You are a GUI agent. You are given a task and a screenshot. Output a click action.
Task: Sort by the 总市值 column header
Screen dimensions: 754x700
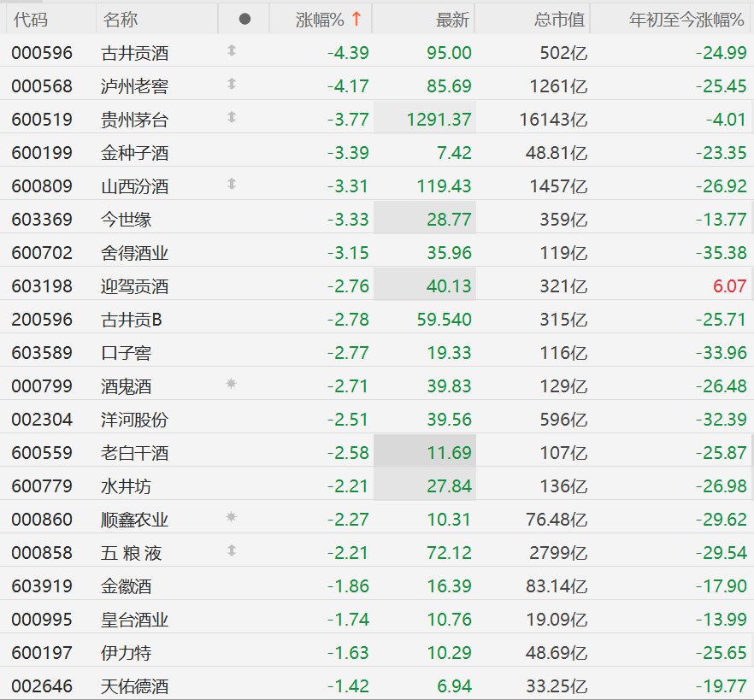click(559, 20)
